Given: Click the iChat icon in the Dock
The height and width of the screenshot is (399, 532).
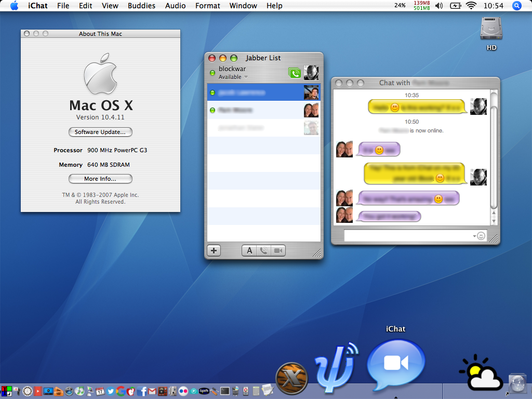Looking at the screenshot, I should [395, 366].
